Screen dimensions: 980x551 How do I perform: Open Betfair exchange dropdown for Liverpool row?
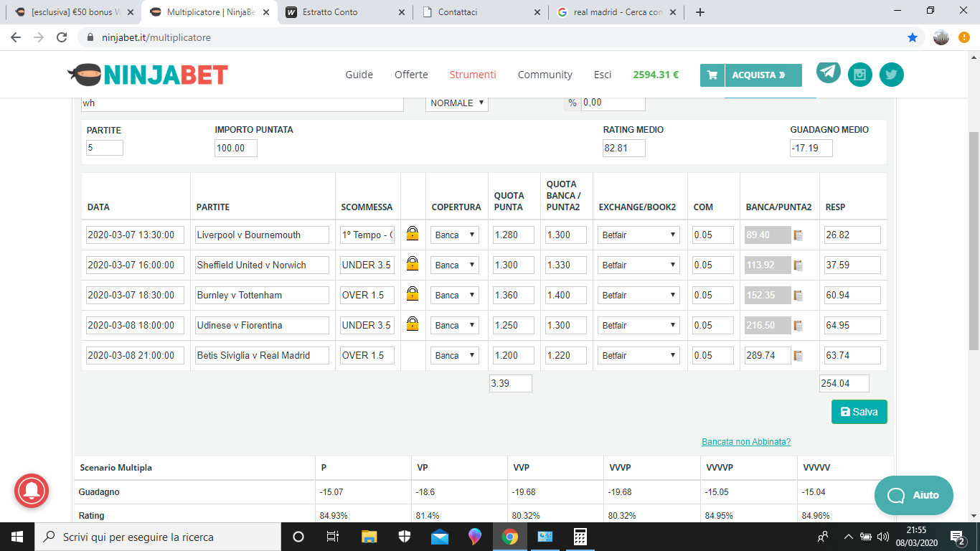pos(639,235)
